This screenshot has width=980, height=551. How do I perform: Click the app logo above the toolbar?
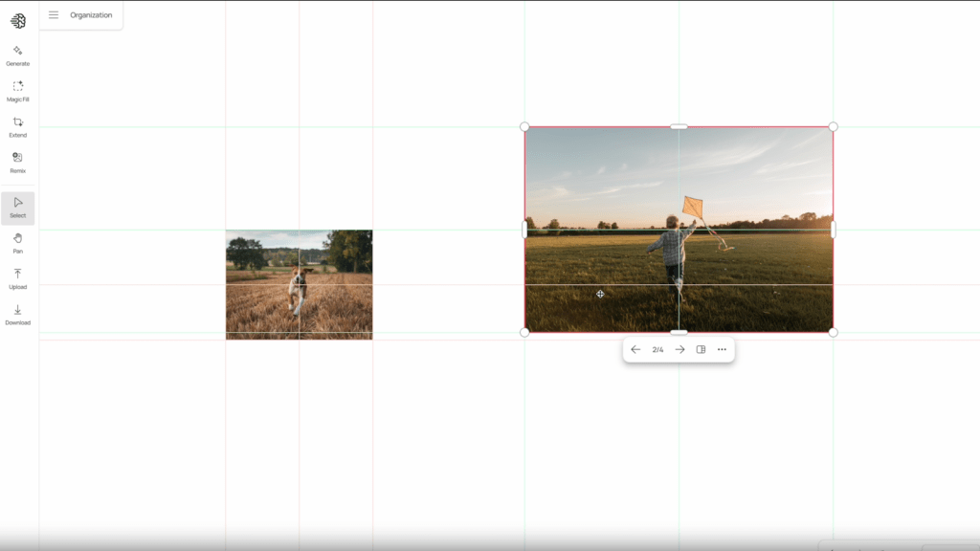click(17, 20)
